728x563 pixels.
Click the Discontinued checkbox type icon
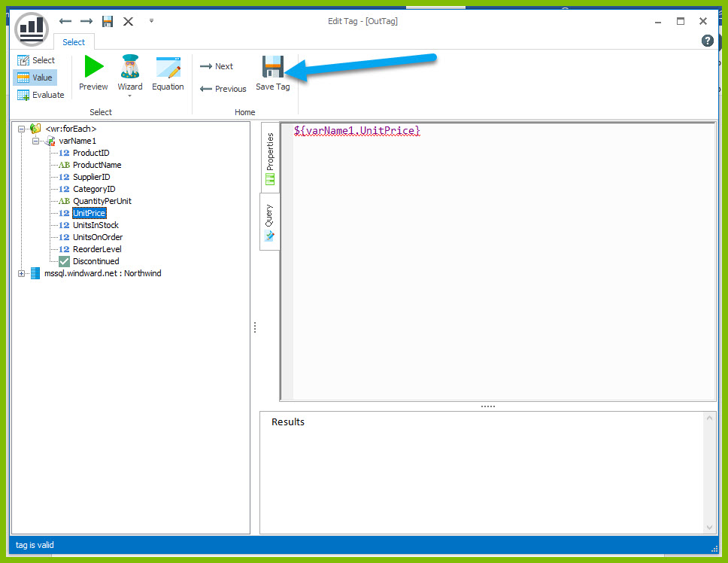[64, 261]
